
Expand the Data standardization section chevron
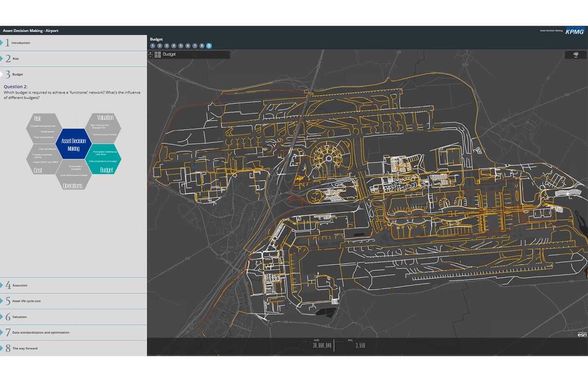tap(2, 332)
